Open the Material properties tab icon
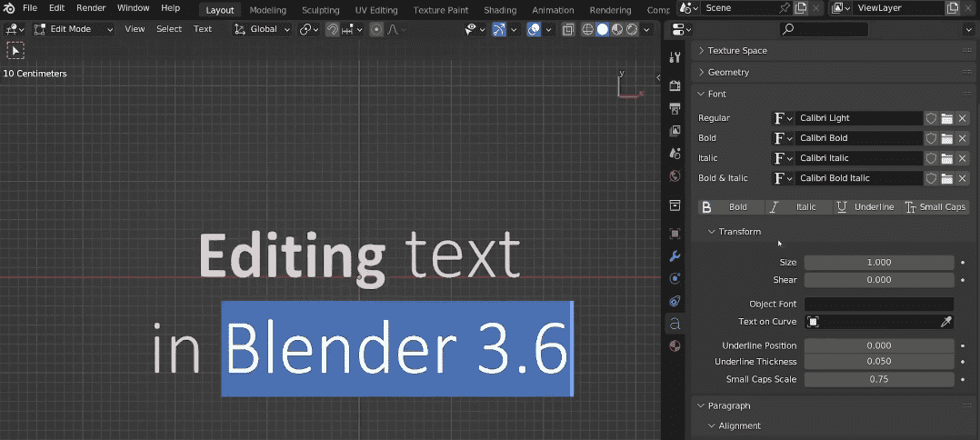 (675, 346)
